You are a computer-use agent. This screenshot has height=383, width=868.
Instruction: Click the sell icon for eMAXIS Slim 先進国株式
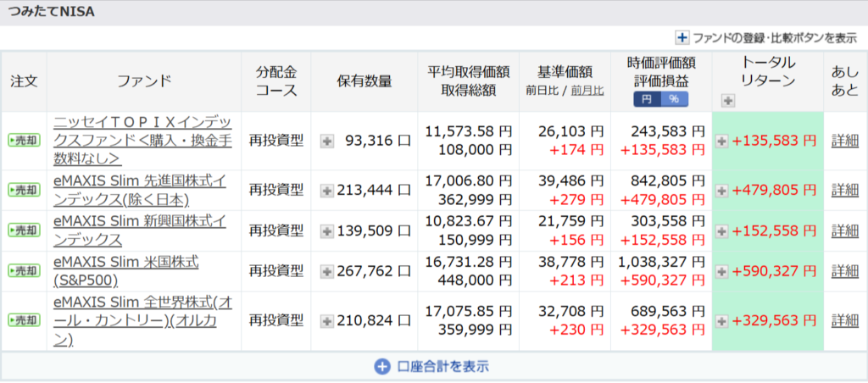tap(23, 190)
